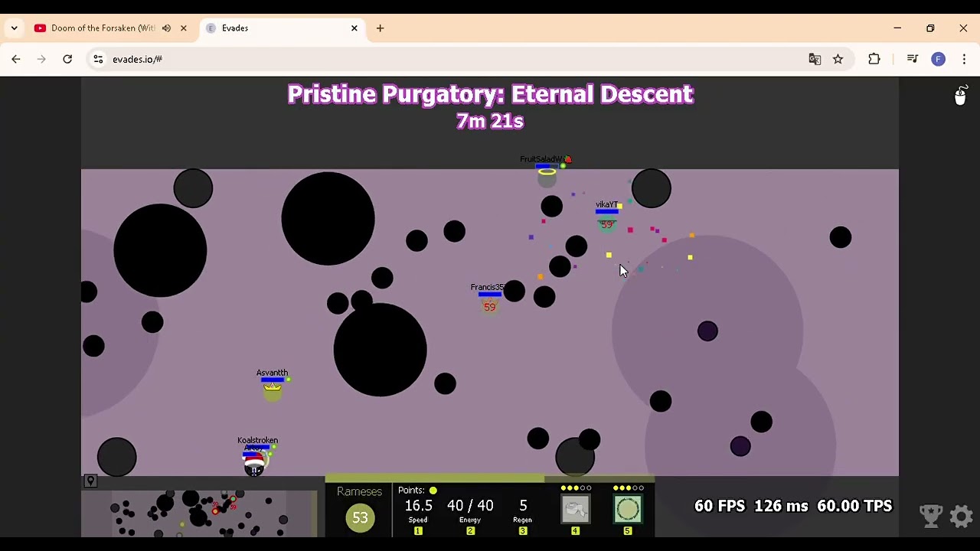Screen dimensions: 980x551
Task: Upgrade Speed stat 16.5
Action: [x=418, y=512]
